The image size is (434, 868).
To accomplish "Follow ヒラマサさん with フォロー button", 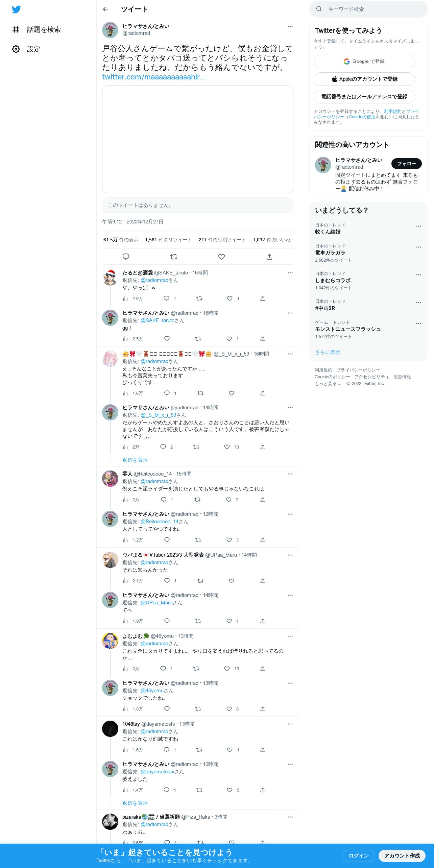I will [407, 164].
